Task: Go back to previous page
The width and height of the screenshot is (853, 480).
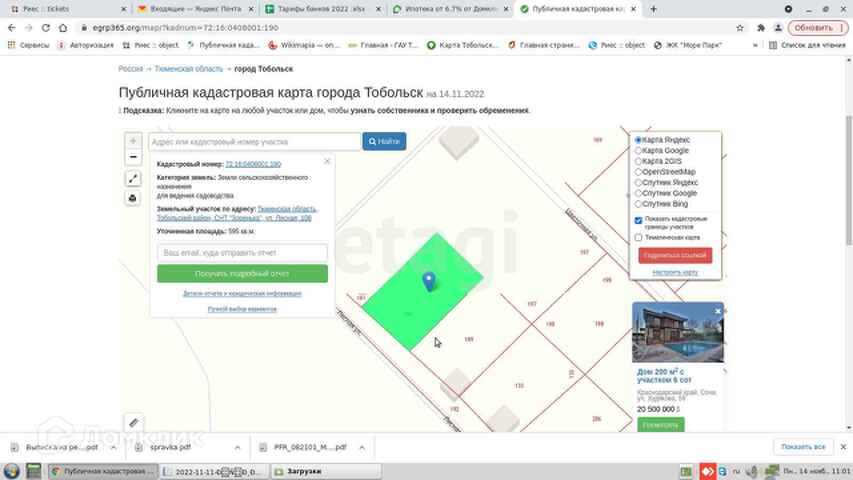Action: pyautogui.click(x=12, y=28)
